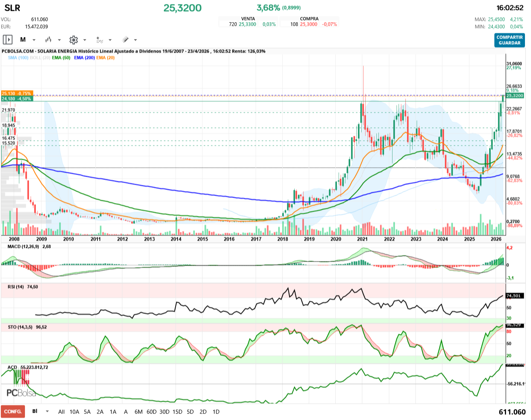
Task: Click the PCBolsa logo watermark
Action: (x=21, y=393)
